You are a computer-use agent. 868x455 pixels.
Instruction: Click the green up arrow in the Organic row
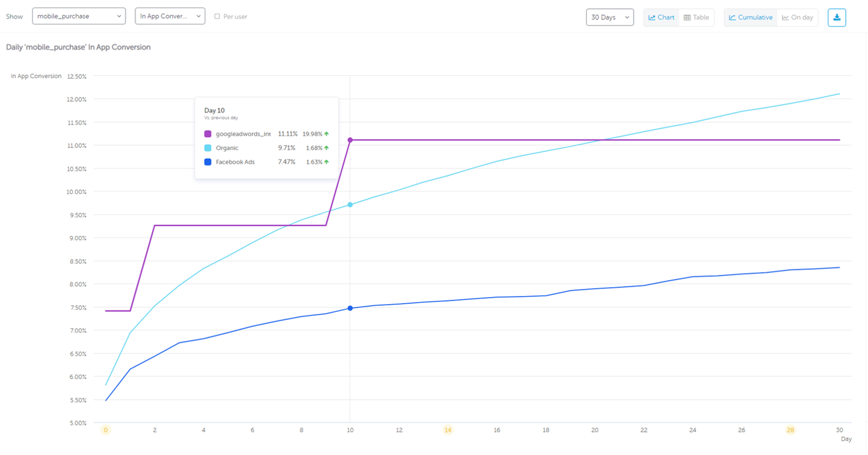(327, 148)
